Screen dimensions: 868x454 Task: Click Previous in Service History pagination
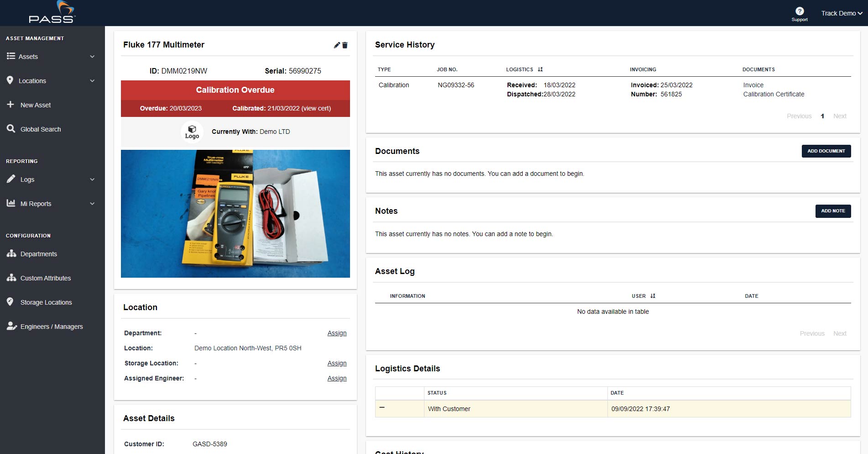click(x=799, y=116)
